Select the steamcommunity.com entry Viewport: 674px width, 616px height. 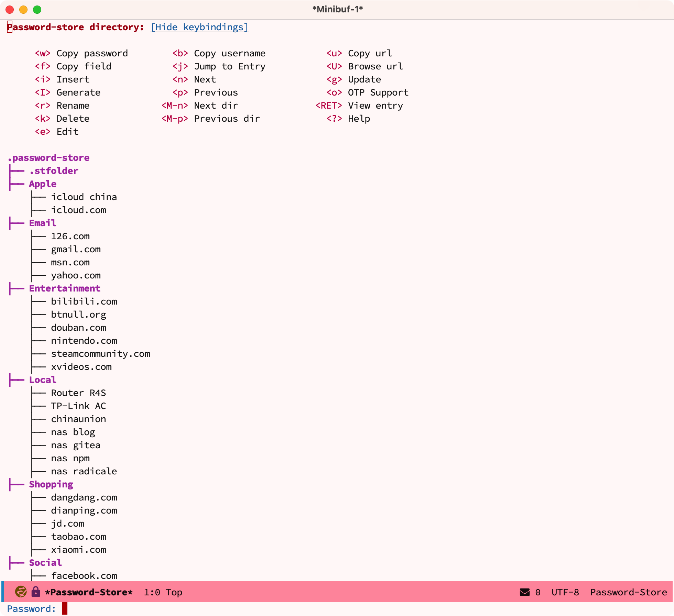tap(100, 354)
